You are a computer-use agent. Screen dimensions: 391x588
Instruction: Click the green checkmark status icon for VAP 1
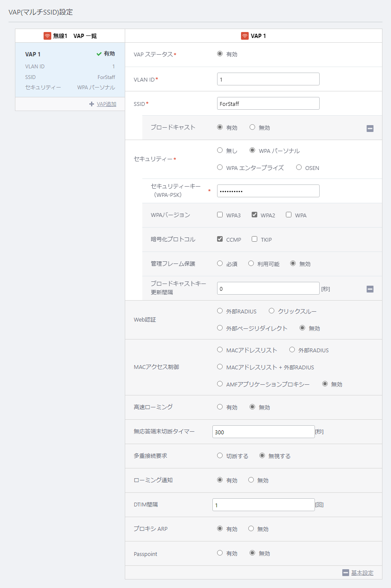point(99,54)
